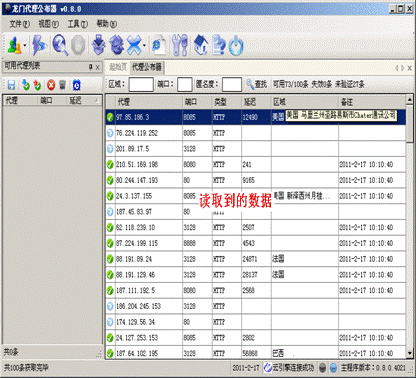Image resolution: width=416 pixels, height=378 pixels.
Task: Open the 文件(F) menu
Action: [19, 24]
